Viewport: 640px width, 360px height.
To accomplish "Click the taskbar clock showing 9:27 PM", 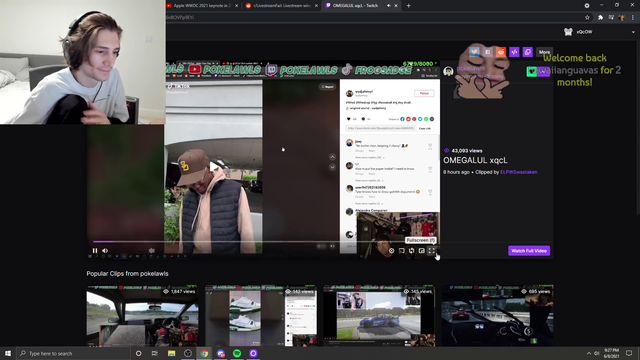I will point(611,353).
